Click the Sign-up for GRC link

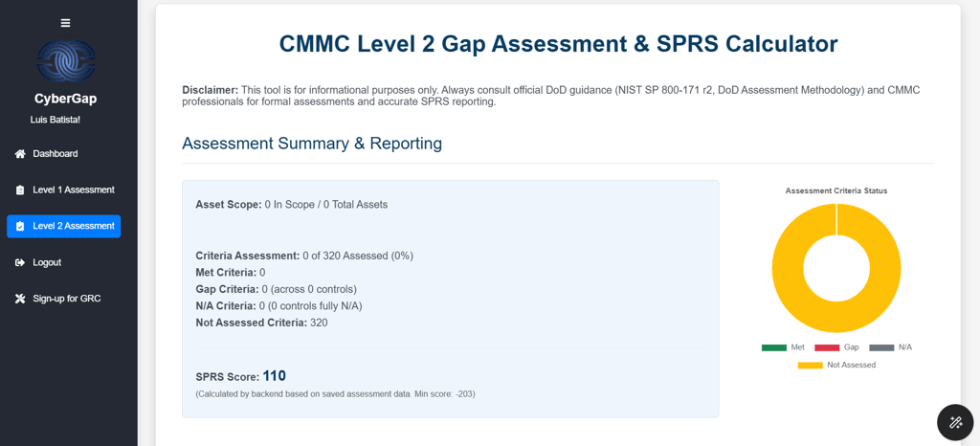(x=64, y=299)
